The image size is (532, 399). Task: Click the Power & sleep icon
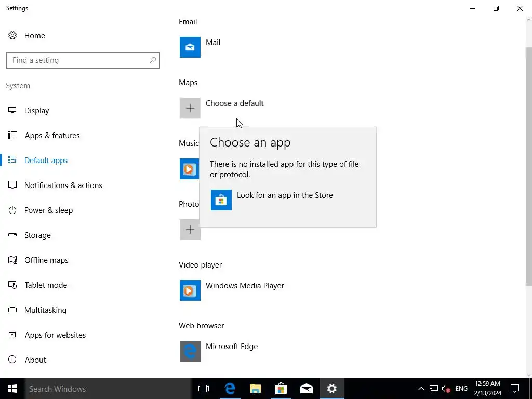click(12, 210)
